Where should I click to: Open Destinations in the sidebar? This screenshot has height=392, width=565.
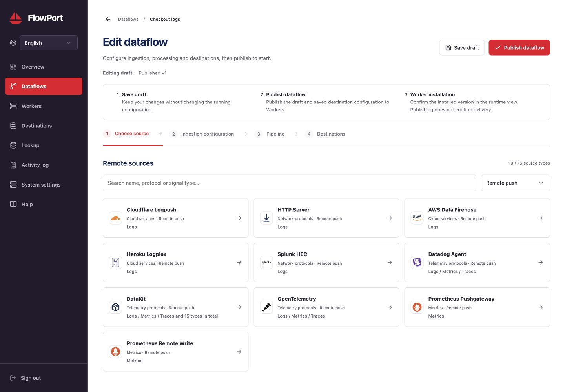click(x=44, y=126)
